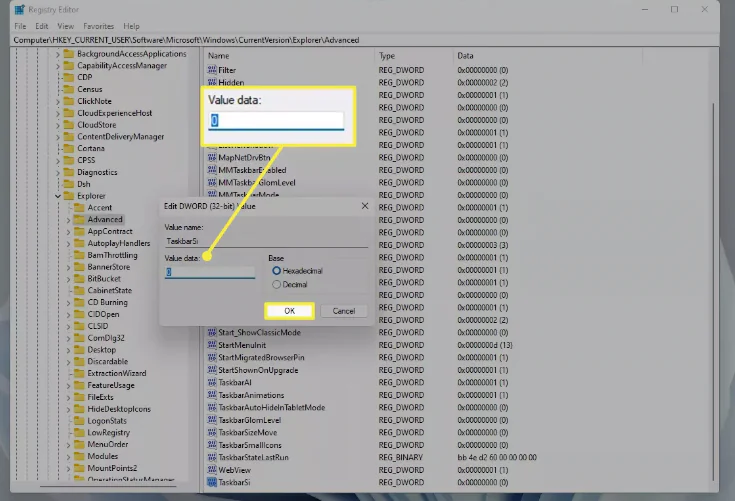Image resolution: width=735 pixels, height=501 pixels.
Task: Cancel the Edit DWORD dialog
Action: pos(343,311)
